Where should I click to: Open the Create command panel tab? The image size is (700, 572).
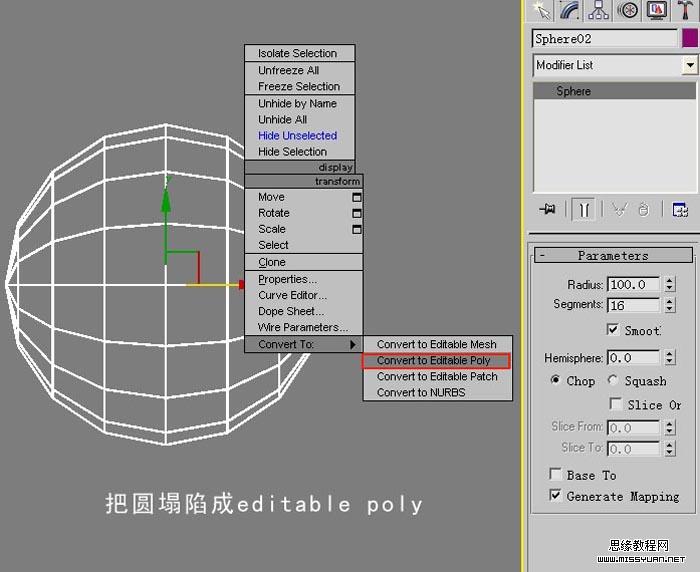(542, 10)
